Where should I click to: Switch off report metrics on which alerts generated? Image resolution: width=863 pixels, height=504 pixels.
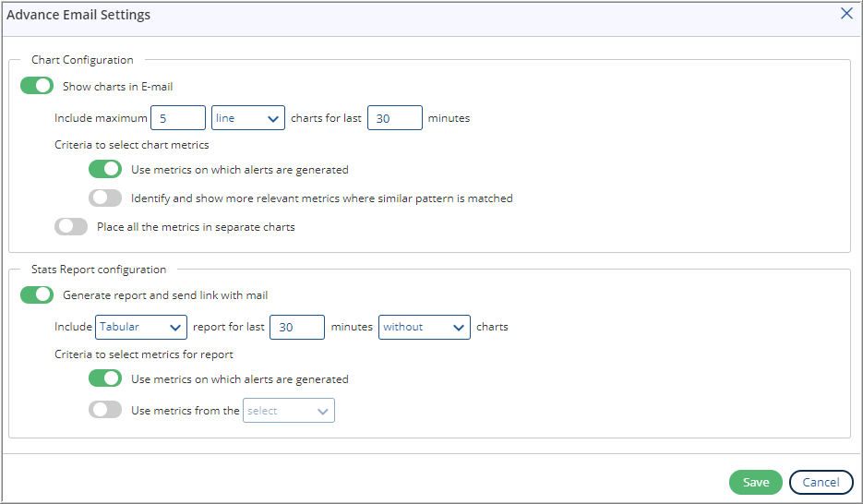point(105,378)
